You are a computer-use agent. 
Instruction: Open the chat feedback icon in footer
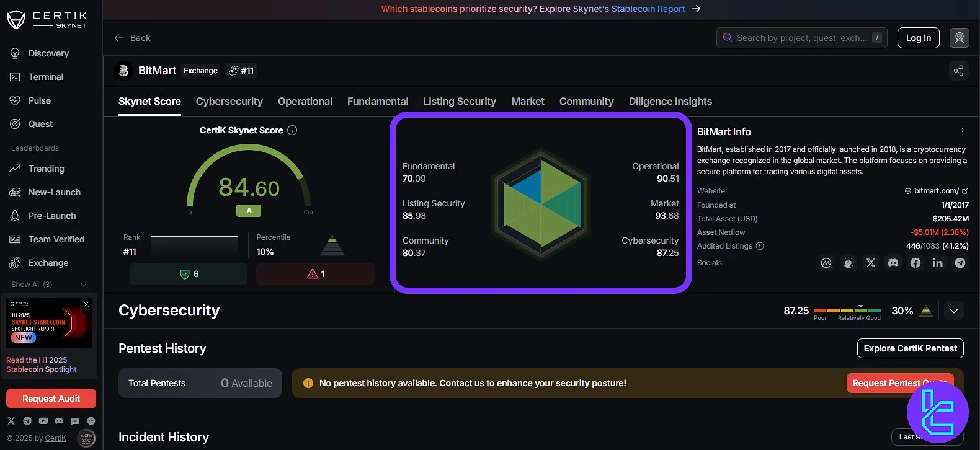coord(75,421)
